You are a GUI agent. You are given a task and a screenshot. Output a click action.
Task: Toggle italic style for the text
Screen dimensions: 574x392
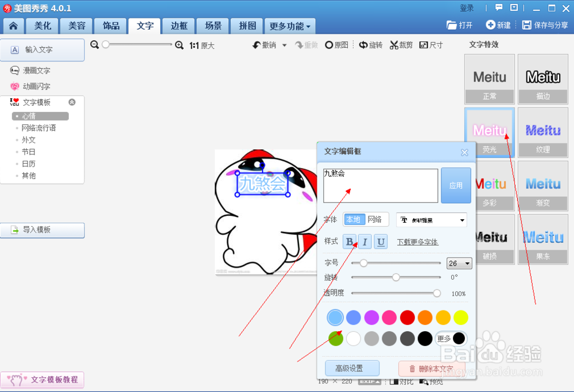[x=364, y=242]
